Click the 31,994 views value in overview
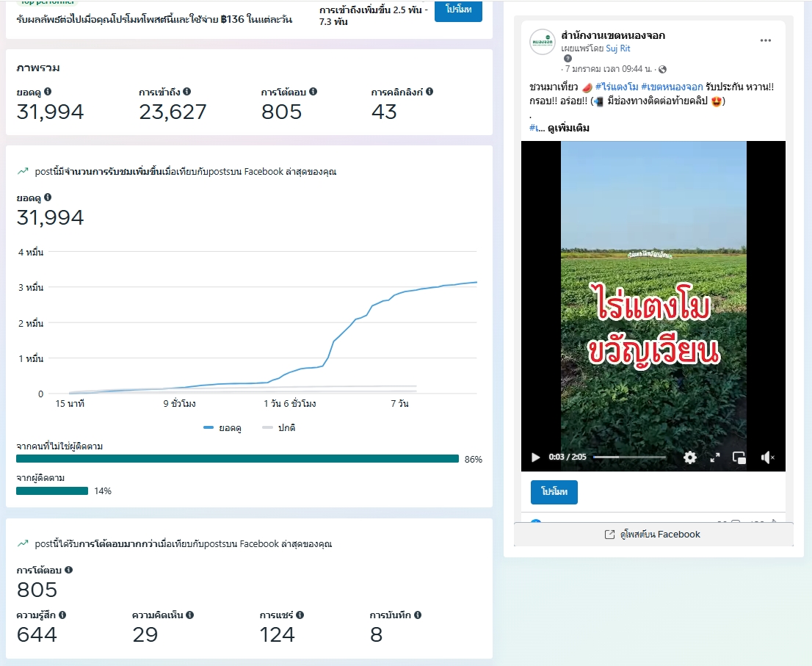The image size is (812, 666). (50, 112)
